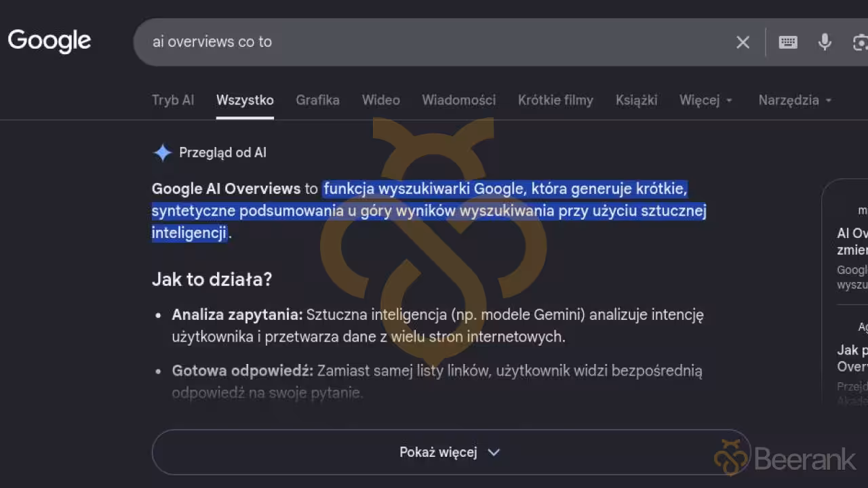Clear the search box with X icon

pos(743,42)
